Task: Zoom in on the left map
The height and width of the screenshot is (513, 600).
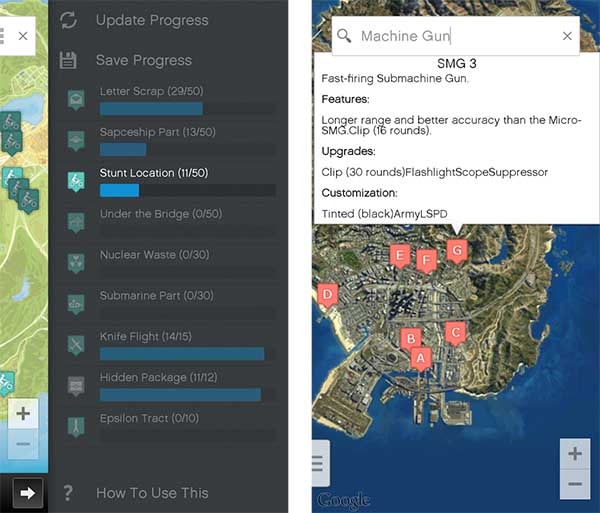Action: pos(23,413)
